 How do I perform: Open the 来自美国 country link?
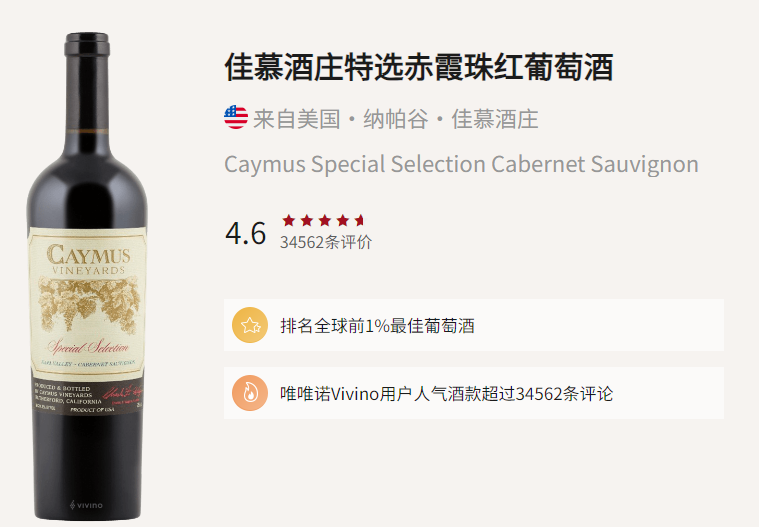(x=297, y=119)
